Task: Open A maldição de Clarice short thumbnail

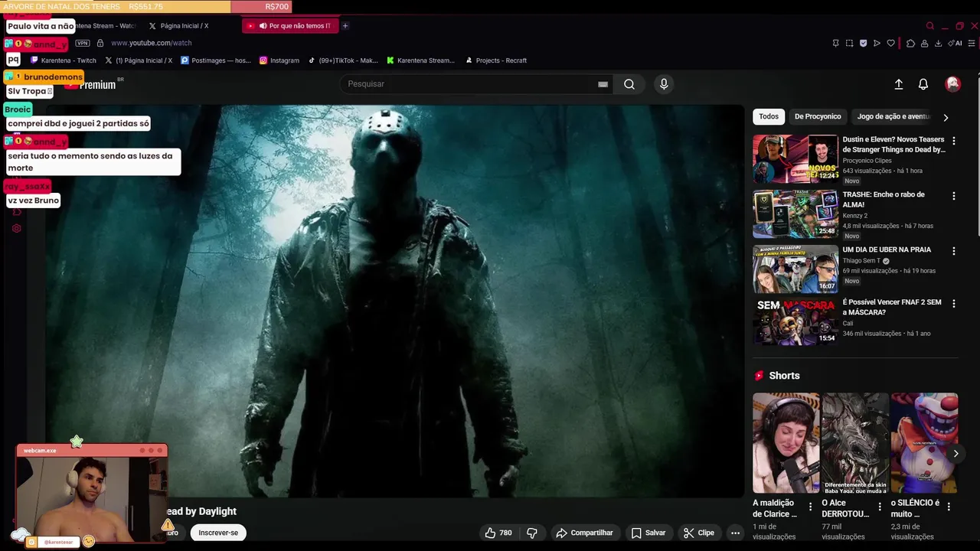Action: tap(786, 443)
